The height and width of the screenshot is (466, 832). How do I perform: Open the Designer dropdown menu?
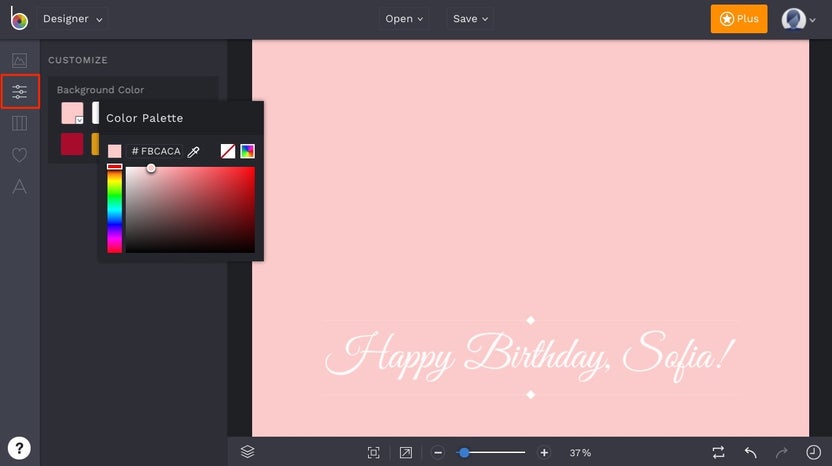tap(73, 19)
